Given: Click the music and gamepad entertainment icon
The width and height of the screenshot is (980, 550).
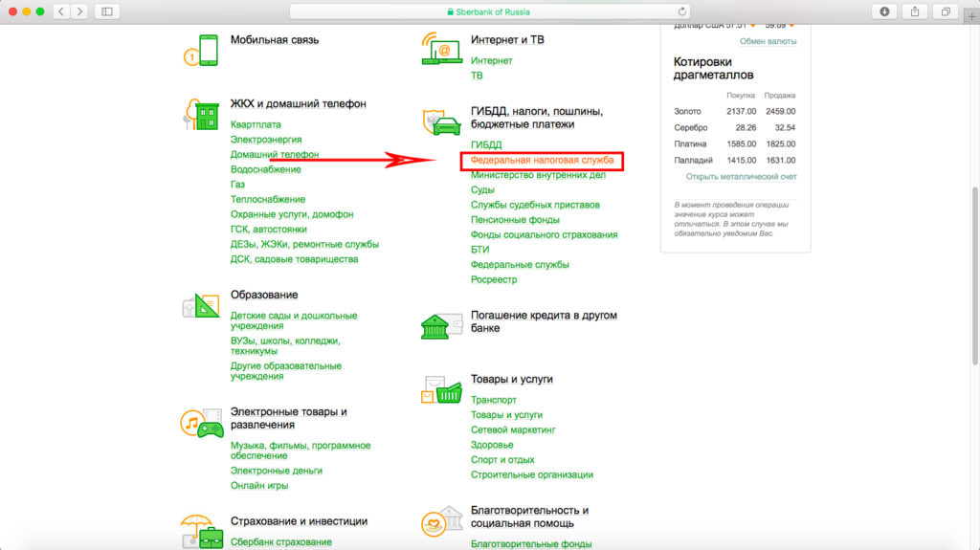Looking at the screenshot, I should pos(202,423).
